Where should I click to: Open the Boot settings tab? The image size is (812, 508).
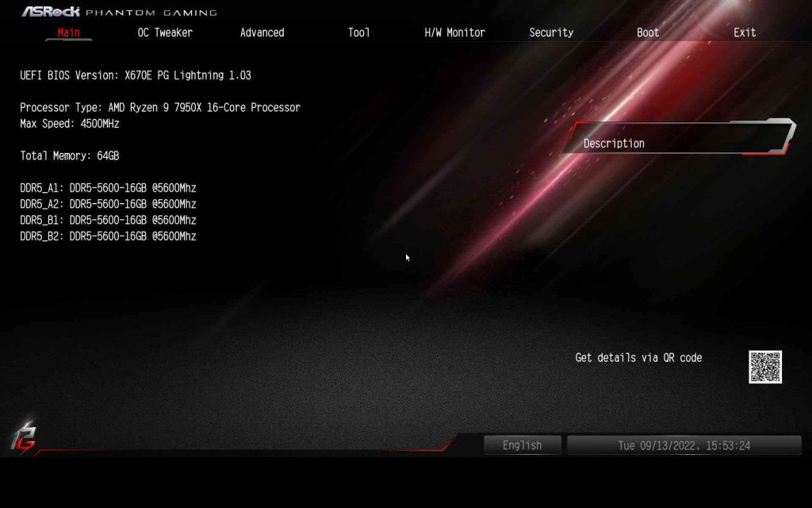click(647, 33)
